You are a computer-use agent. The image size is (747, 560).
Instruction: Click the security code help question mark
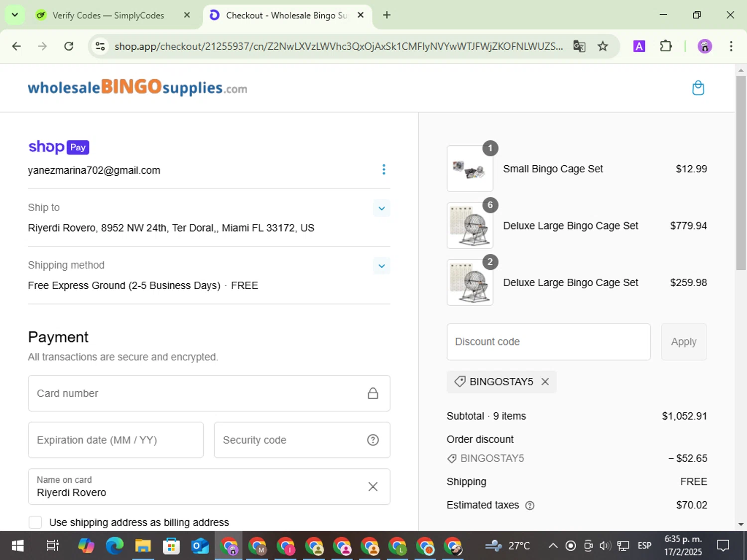pyautogui.click(x=373, y=440)
